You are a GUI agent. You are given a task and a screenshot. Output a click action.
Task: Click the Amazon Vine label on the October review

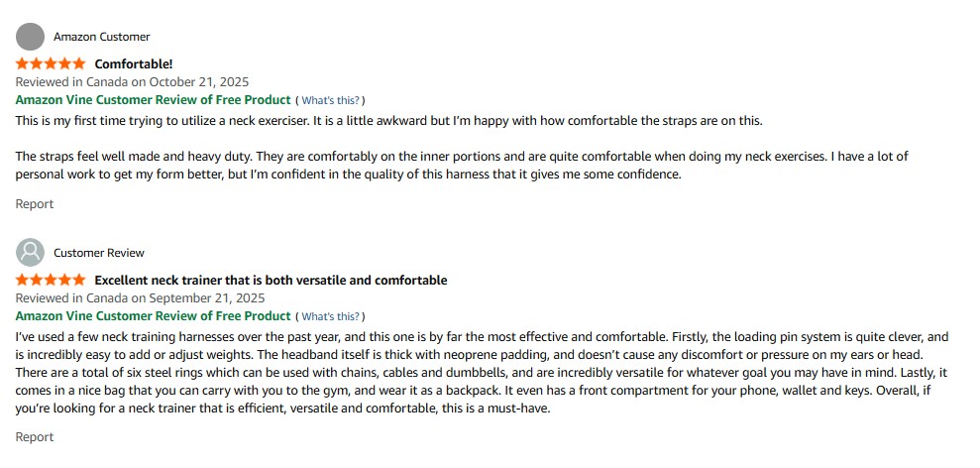click(x=154, y=100)
